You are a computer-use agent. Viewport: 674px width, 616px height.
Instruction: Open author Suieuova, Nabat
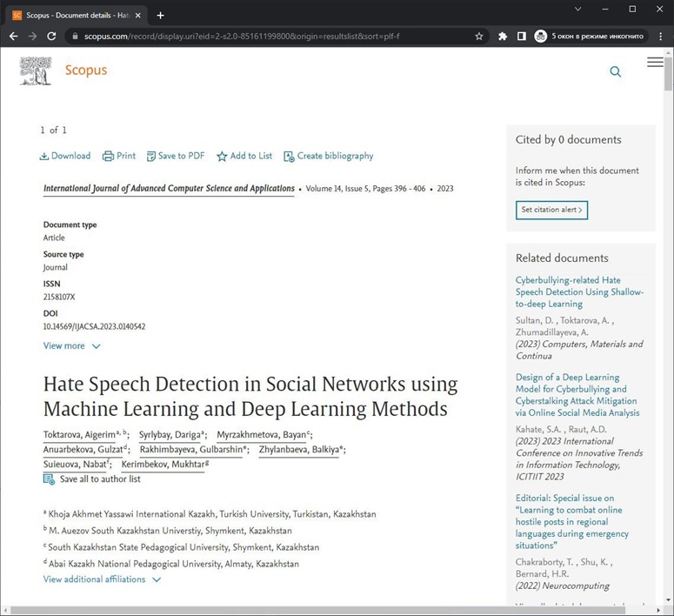click(x=75, y=465)
